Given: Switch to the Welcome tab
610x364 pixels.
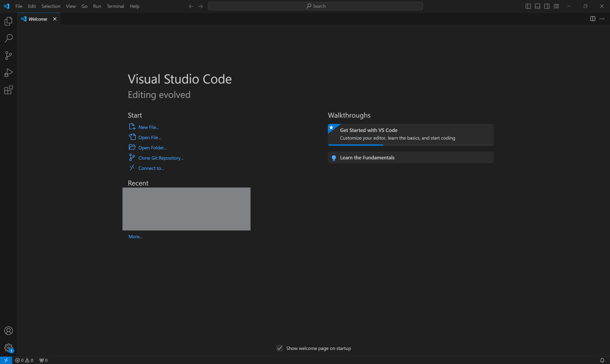Looking at the screenshot, I should tap(37, 19).
